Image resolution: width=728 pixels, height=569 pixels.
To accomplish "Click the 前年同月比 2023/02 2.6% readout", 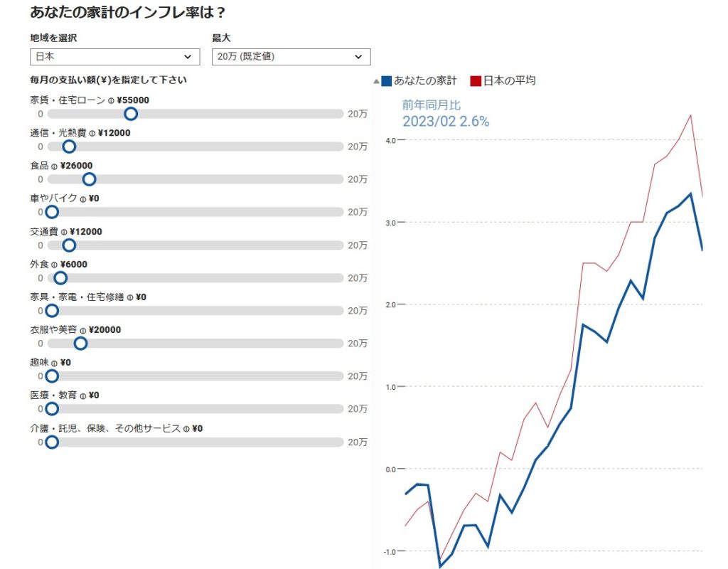I will pyautogui.click(x=446, y=114).
